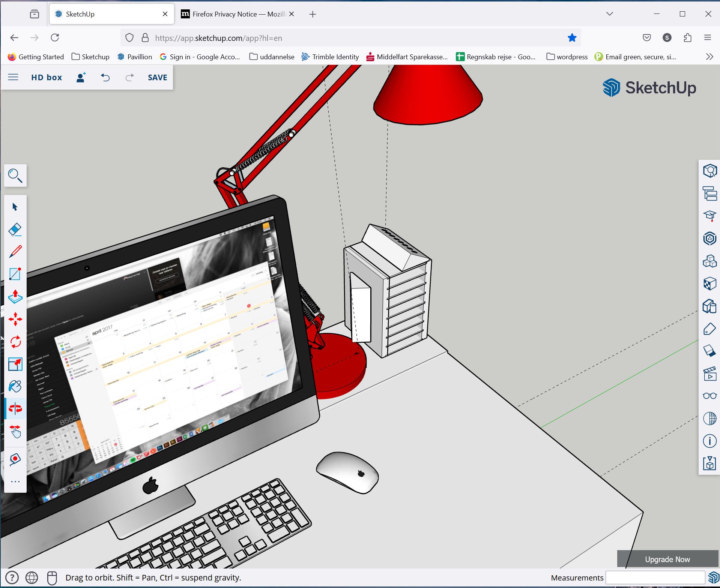This screenshot has height=588, width=720.
Task: Open the Tags panel
Action: point(709,329)
